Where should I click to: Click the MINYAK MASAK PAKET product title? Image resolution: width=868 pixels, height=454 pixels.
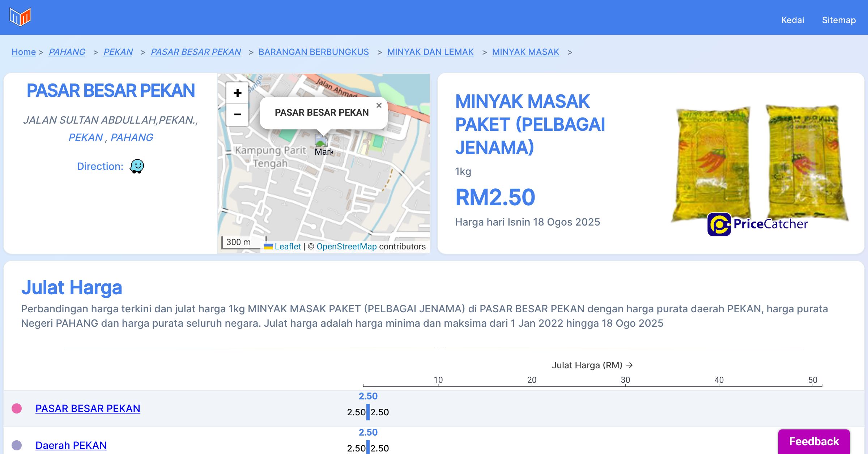[530, 124]
